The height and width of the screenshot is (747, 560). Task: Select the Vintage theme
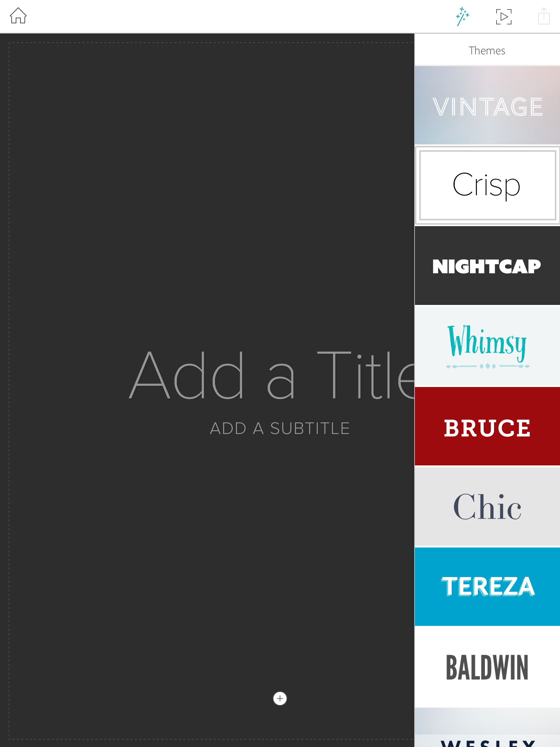tap(487, 105)
